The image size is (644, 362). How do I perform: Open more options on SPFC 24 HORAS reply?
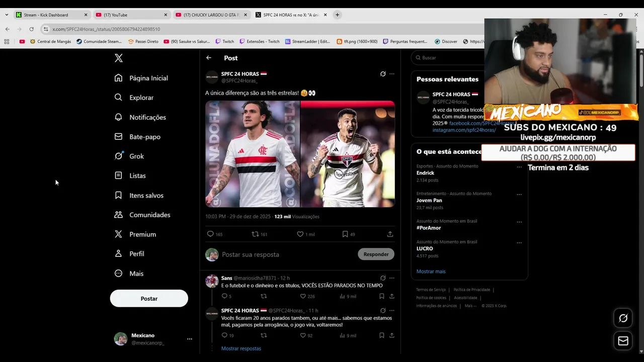(392, 311)
